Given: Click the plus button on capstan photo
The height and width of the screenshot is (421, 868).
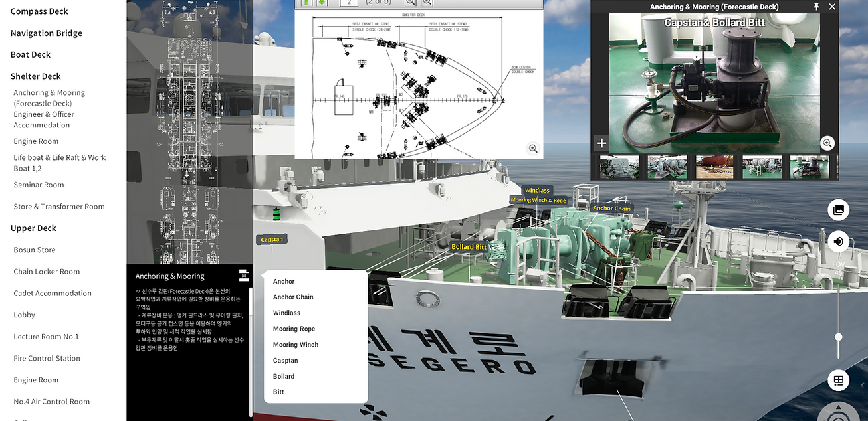Looking at the screenshot, I should [x=601, y=143].
